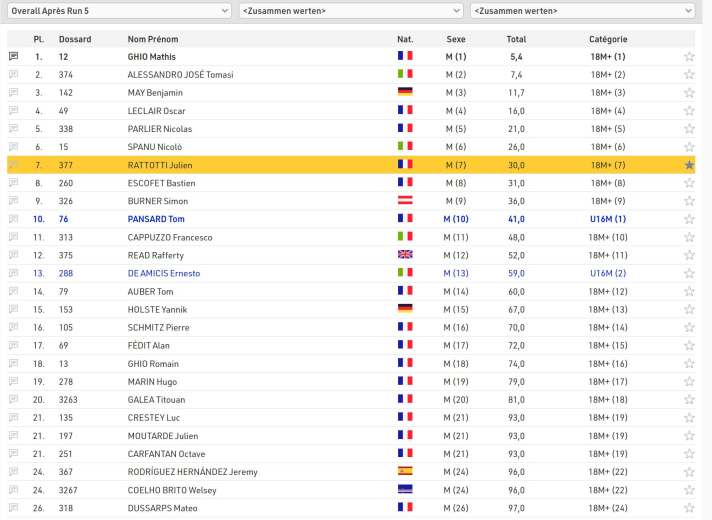Image resolution: width=712 pixels, height=520 pixels.
Task: Open comment icon for RODRÍGUEZ HERNÁNDEZ Jeremy
Action: [x=14, y=471]
